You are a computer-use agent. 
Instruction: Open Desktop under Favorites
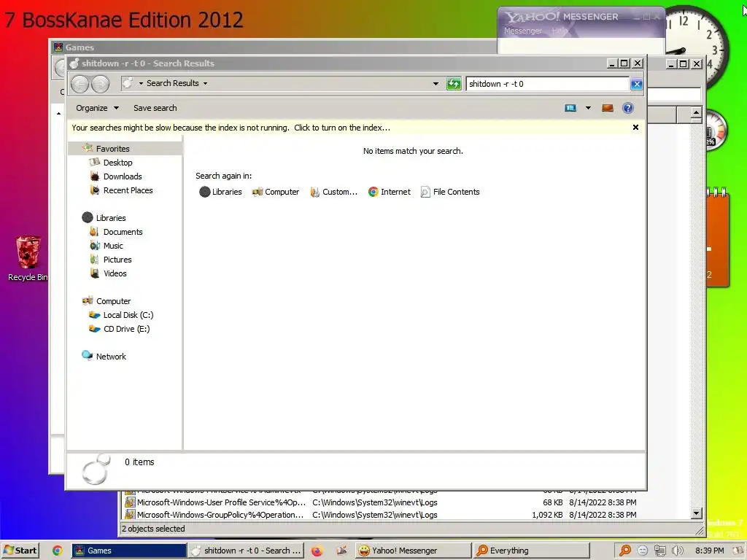(117, 163)
